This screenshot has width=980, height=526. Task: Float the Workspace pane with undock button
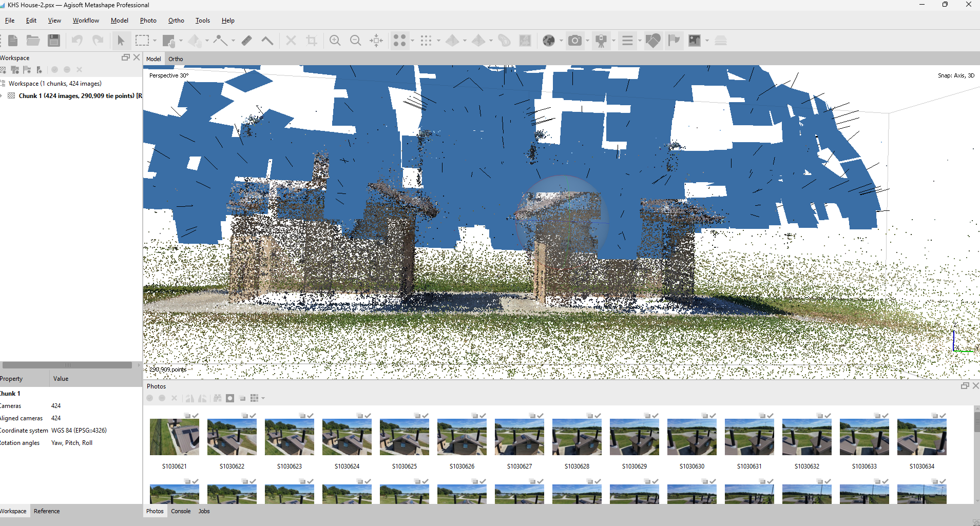(126, 57)
